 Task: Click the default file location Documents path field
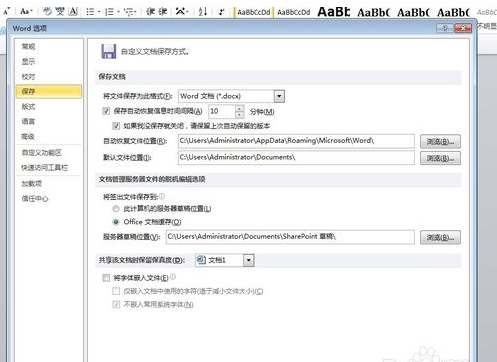[x=296, y=157]
